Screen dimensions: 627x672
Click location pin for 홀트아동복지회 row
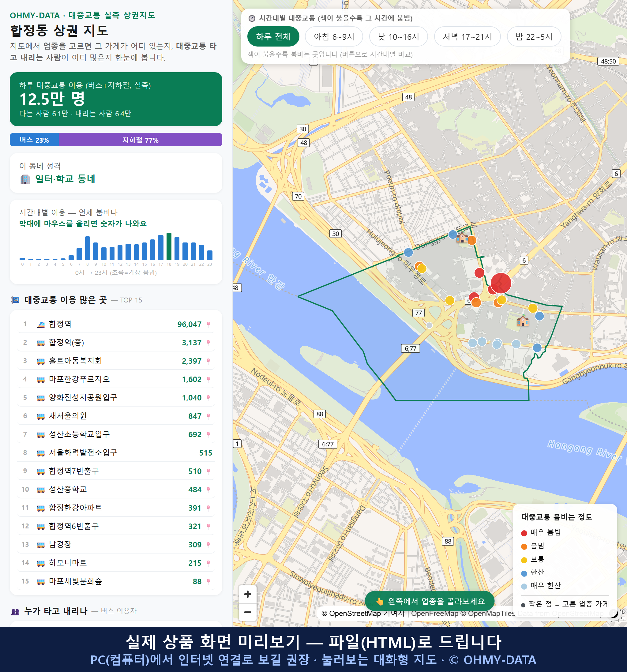208,361
